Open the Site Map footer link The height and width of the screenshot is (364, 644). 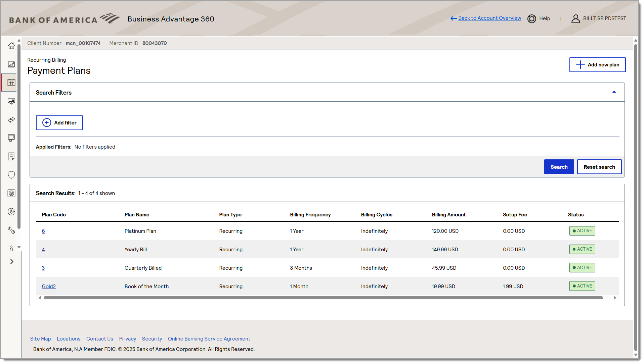coord(41,339)
